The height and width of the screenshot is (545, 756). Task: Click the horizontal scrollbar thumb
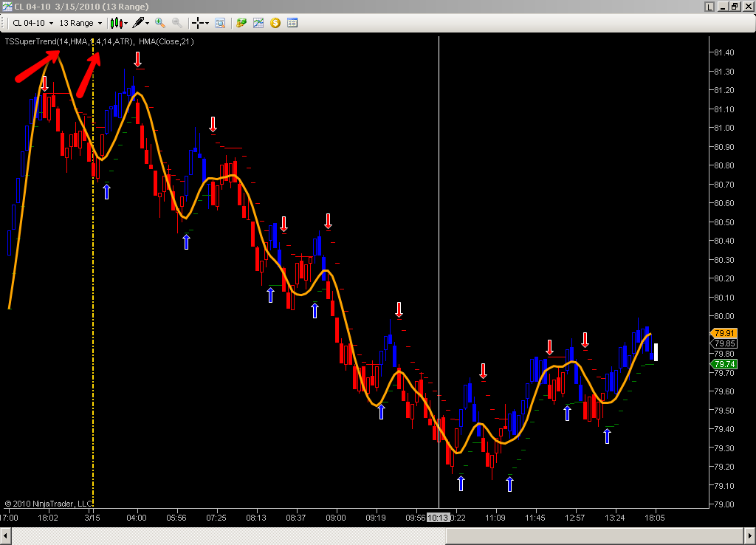click(595, 536)
